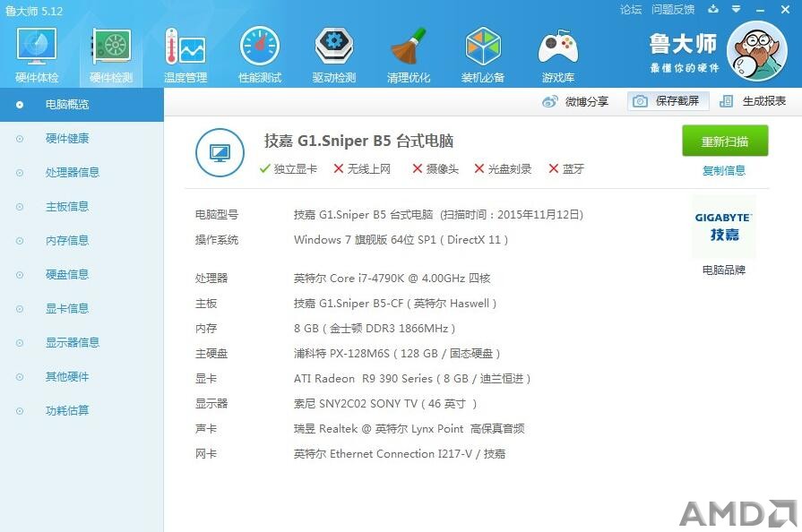Click the camera icon for 保存截屏
802x532 pixels.
[x=640, y=101]
